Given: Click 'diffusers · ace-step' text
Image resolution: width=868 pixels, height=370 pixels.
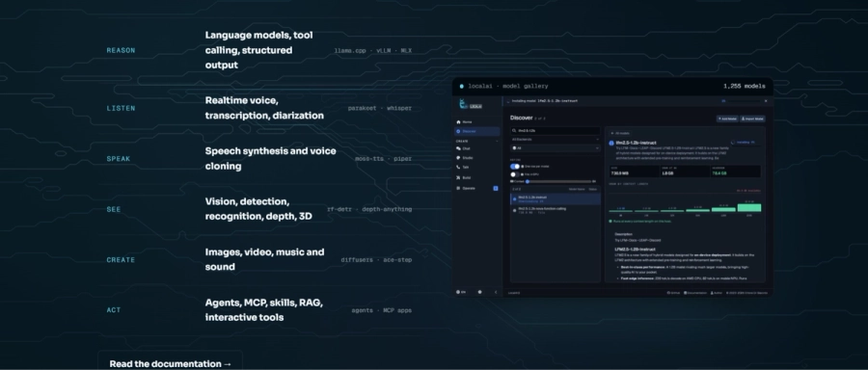Looking at the screenshot, I should point(376,260).
